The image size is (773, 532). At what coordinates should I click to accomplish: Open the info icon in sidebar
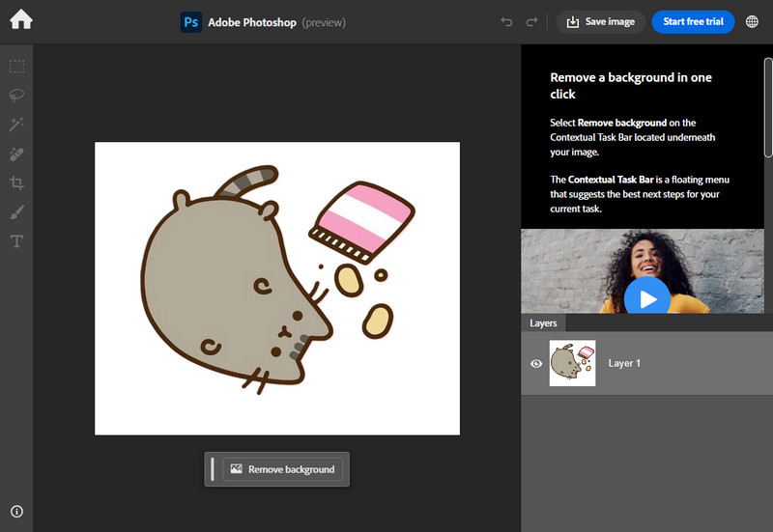click(x=16, y=512)
